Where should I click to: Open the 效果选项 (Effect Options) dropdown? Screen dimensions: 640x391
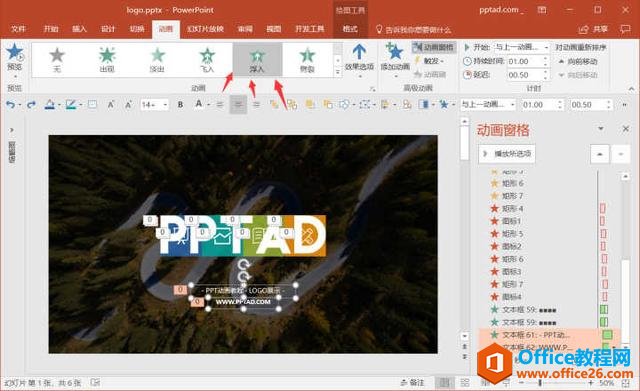tap(359, 60)
